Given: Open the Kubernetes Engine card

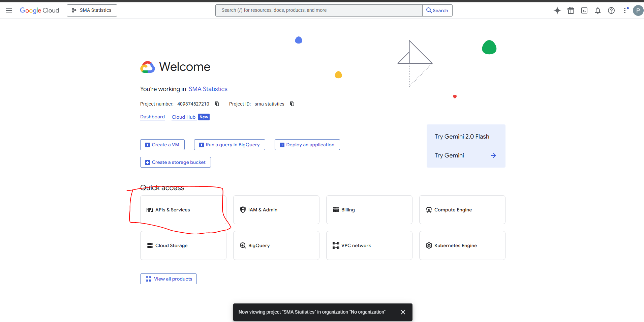Looking at the screenshot, I should coord(462,245).
